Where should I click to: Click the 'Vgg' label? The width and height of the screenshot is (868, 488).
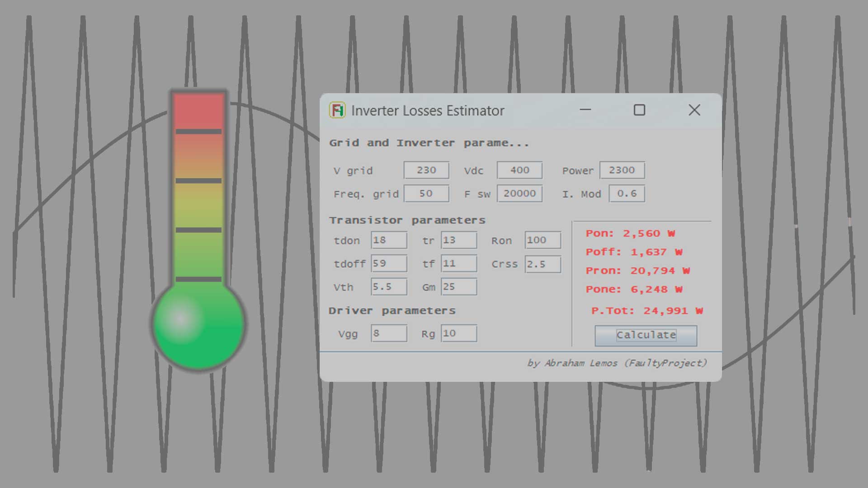click(348, 334)
